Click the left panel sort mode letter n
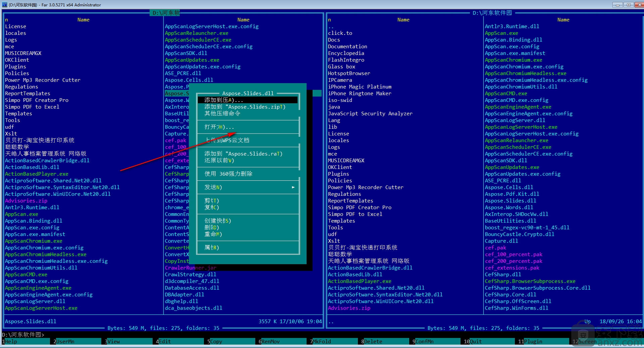This screenshot has height=348, width=644. (6, 20)
